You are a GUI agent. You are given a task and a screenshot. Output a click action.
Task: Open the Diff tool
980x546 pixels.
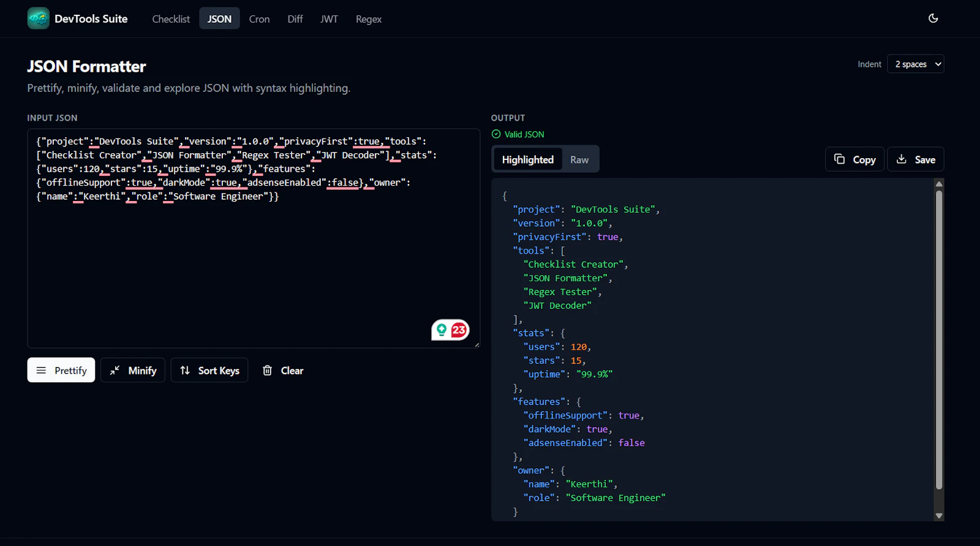coord(295,19)
